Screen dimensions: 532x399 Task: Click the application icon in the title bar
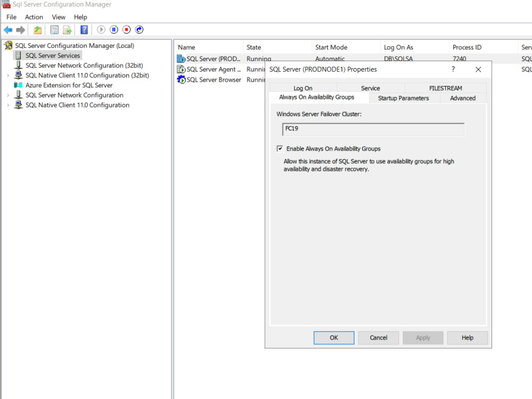[6, 4]
